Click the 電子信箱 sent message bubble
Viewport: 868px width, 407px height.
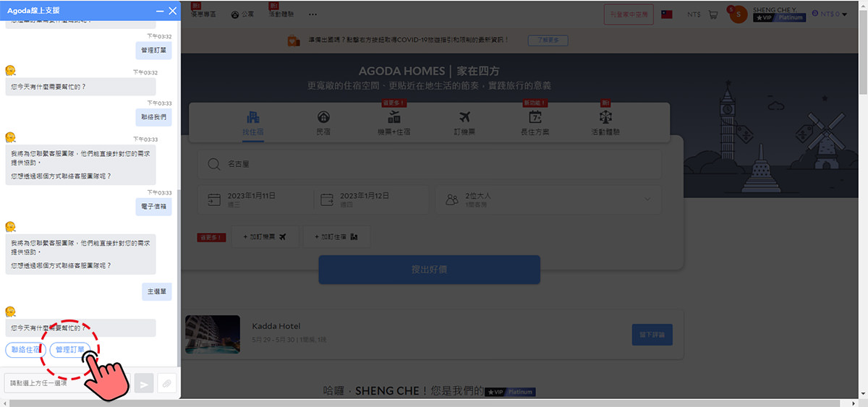tap(153, 206)
